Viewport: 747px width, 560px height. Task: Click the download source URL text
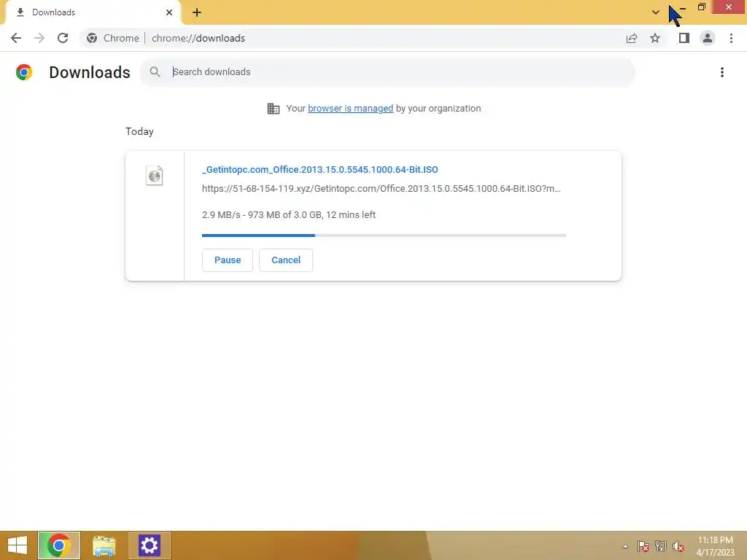pos(381,189)
